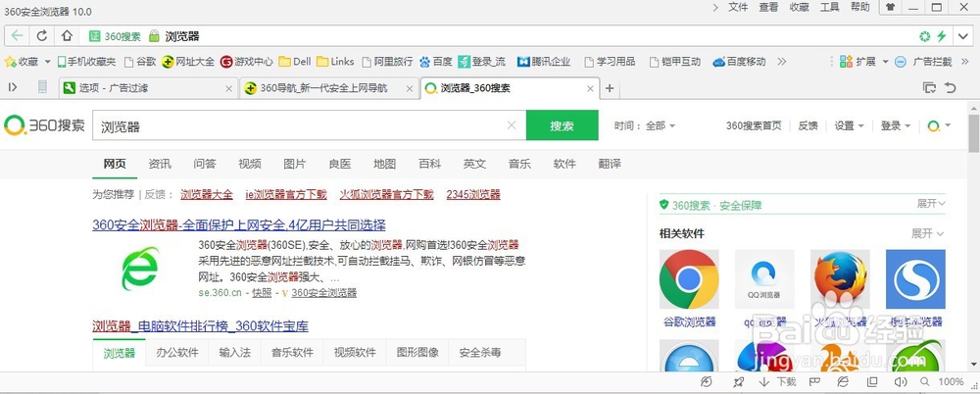980x394 pixels.
Task: Expand the menu bar chevron before 文件
Action: [716, 8]
